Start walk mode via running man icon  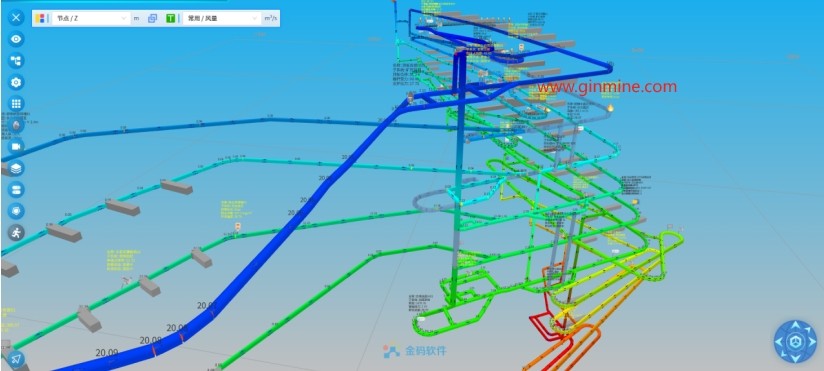pos(16,232)
